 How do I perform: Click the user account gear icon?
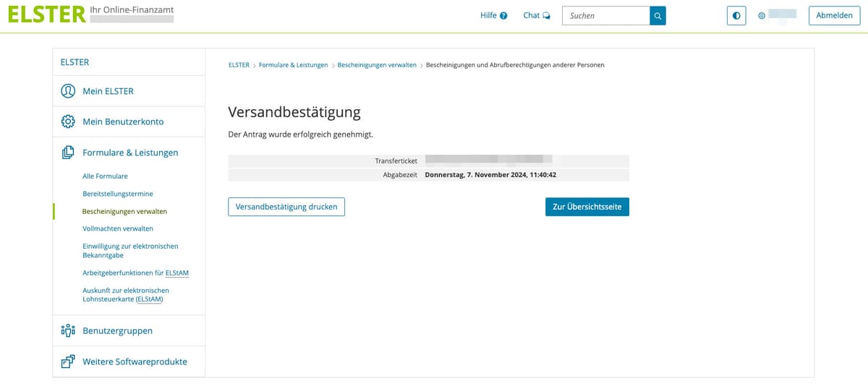[762, 16]
